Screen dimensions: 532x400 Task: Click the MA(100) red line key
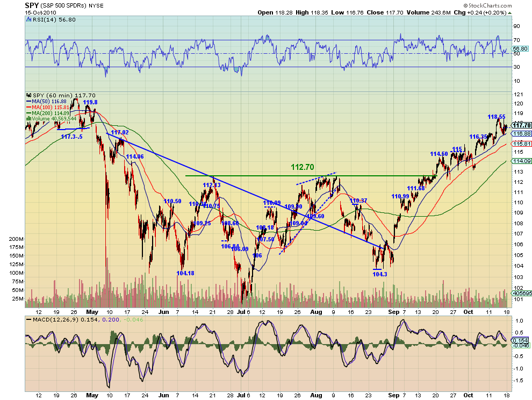[29, 107]
